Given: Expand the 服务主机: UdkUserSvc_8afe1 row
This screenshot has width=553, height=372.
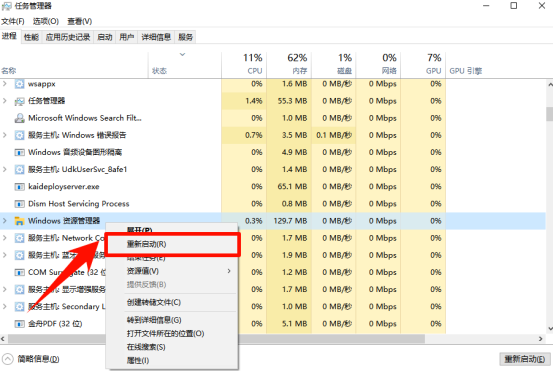Looking at the screenshot, I should pyautogui.click(x=5, y=169).
